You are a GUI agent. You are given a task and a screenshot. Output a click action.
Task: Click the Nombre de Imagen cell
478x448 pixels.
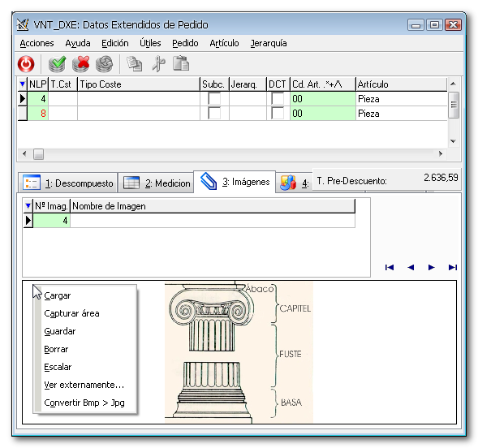(x=213, y=220)
